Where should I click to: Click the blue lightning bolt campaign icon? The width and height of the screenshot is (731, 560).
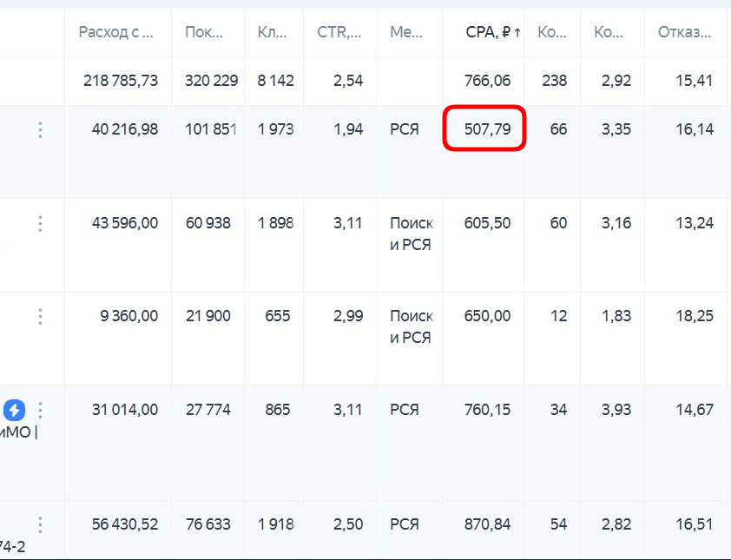pyautogui.click(x=15, y=410)
